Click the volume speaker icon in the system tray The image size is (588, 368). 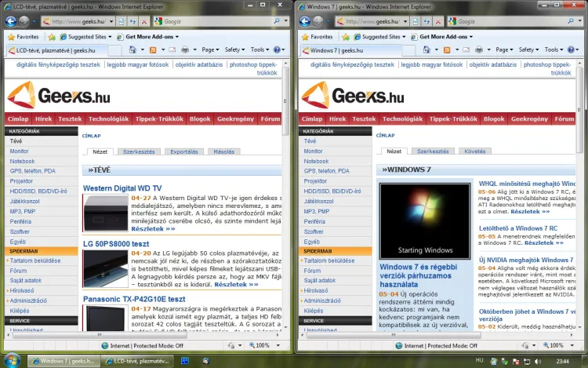(539, 360)
